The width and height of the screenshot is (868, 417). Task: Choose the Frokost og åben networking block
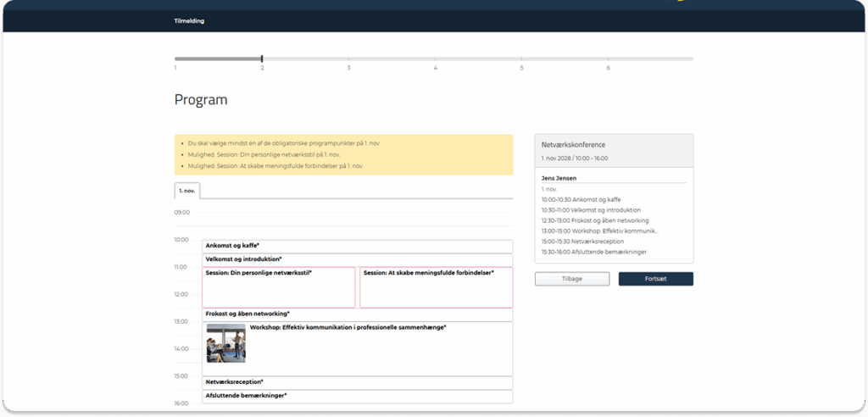[357, 314]
